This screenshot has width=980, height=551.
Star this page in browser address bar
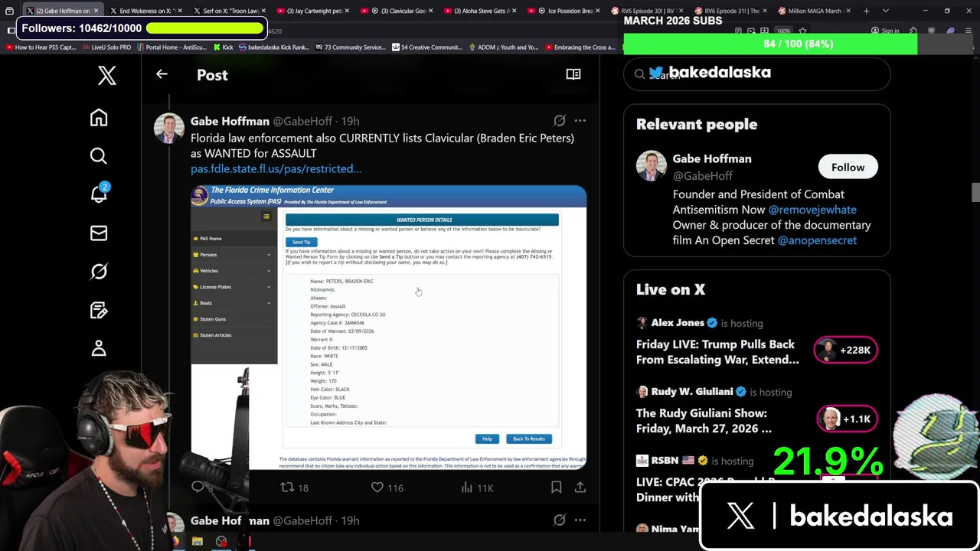point(802,31)
